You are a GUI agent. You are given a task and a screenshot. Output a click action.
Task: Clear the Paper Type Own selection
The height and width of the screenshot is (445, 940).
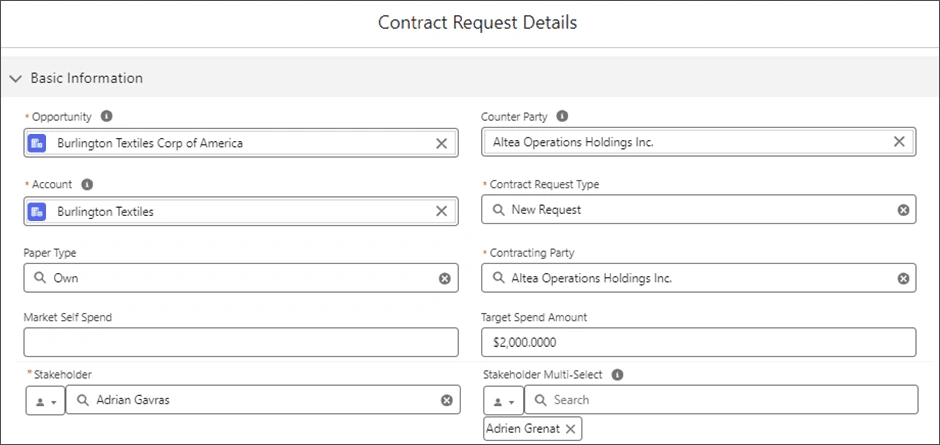tap(445, 278)
